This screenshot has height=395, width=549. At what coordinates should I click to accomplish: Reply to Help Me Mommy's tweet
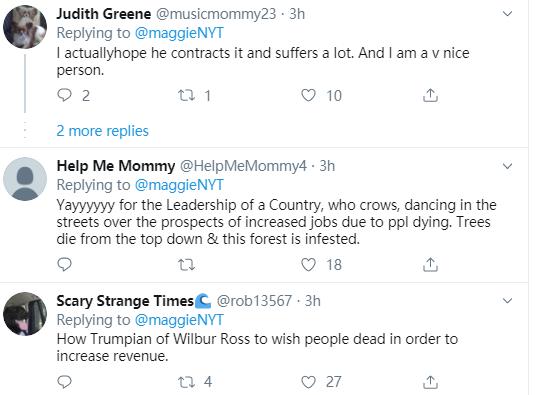point(64,264)
